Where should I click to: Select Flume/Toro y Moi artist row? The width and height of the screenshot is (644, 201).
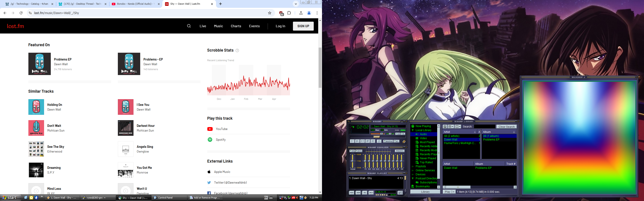pyautogui.click(x=461, y=143)
